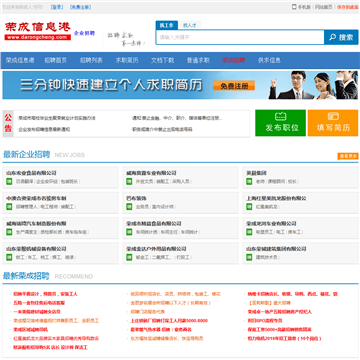Open the 网站首页 link in top bar

point(324,7)
